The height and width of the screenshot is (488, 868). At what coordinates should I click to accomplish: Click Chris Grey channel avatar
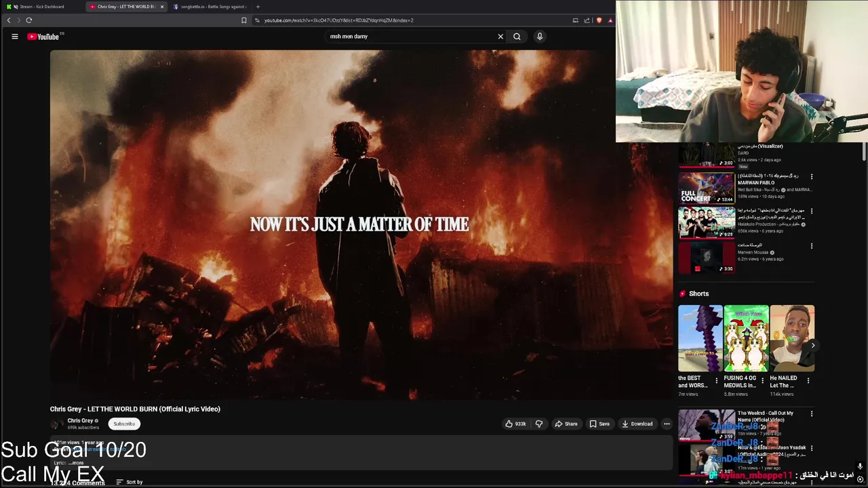pos(56,424)
